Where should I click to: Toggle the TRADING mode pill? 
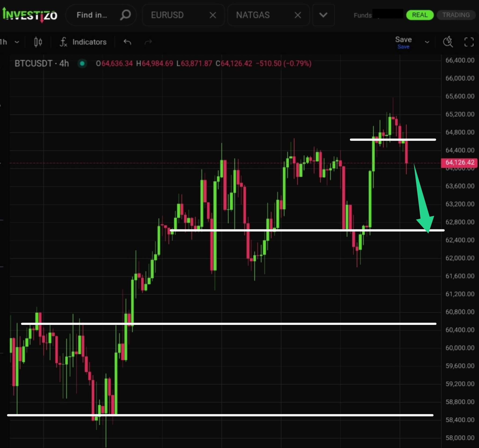tap(456, 15)
